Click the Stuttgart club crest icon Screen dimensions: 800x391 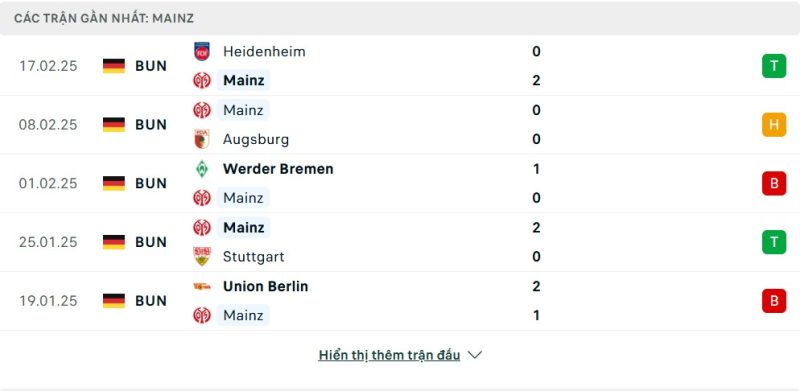click(x=202, y=256)
